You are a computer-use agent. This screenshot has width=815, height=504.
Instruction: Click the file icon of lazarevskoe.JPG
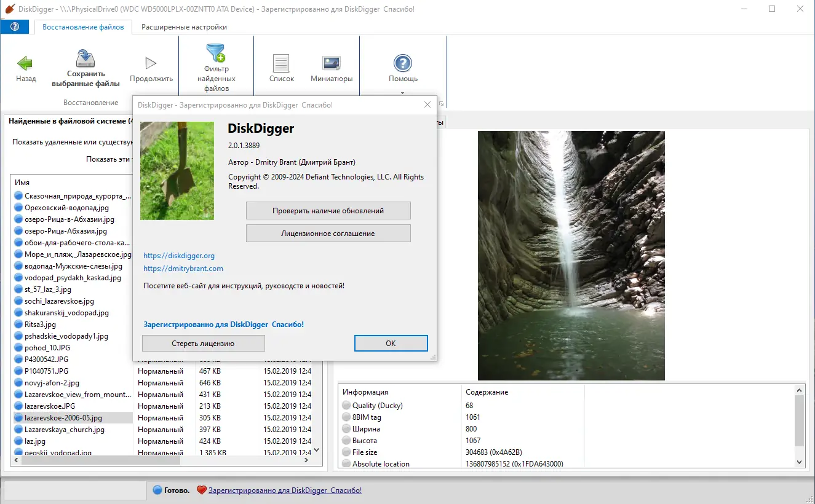[x=18, y=406]
